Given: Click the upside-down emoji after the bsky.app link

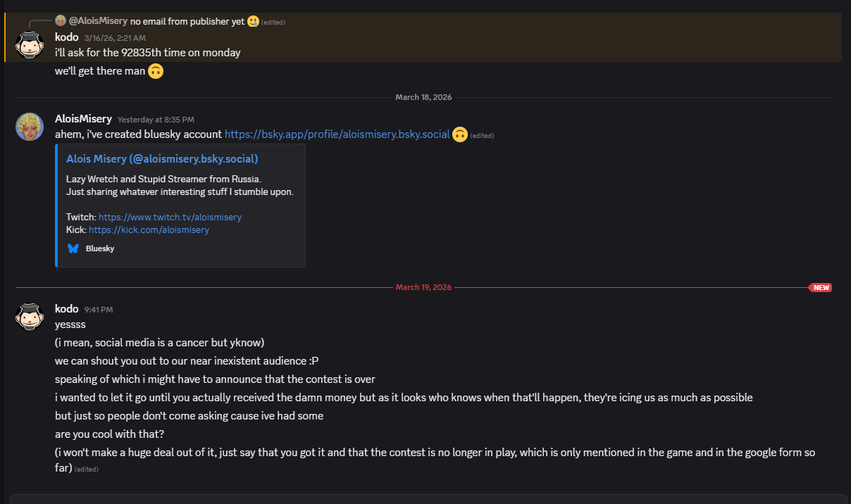Looking at the screenshot, I should tap(460, 134).
